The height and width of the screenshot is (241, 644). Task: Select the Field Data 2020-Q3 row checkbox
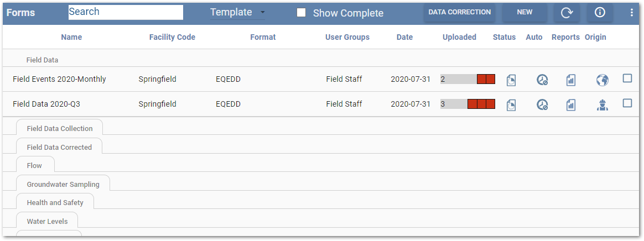(x=627, y=103)
